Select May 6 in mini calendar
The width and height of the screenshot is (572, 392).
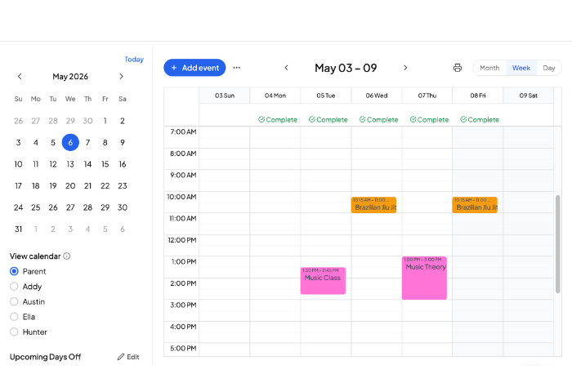(x=70, y=143)
